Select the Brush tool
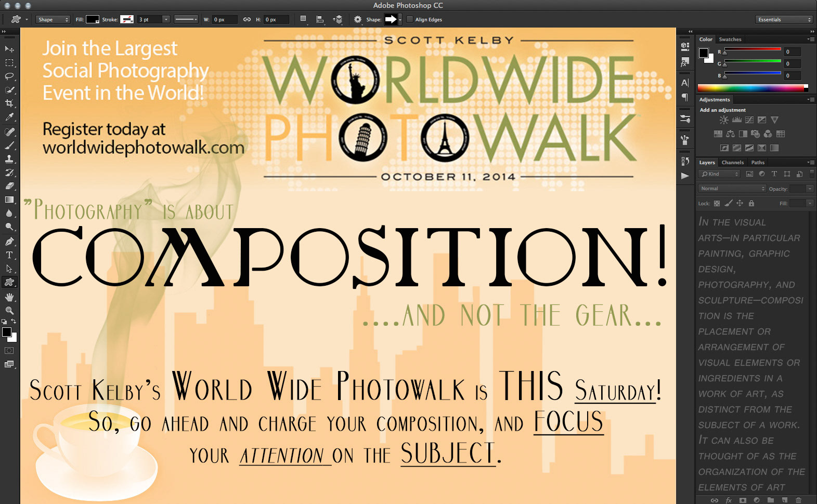This screenshot has height=504, width=817. [x=9, y=145]
